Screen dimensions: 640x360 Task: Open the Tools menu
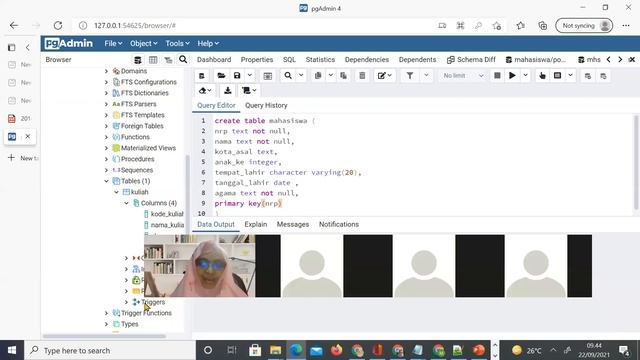tap(177, 43)
